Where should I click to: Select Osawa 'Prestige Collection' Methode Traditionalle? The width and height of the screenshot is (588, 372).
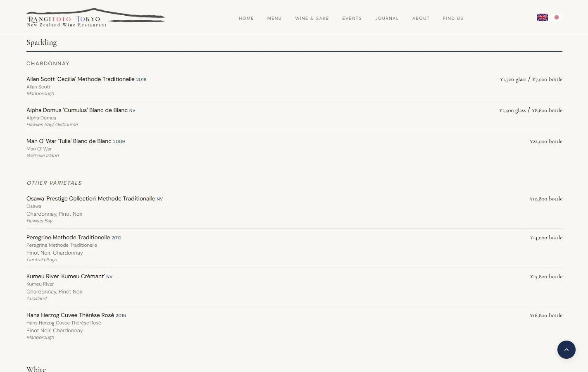pos(95,198)
